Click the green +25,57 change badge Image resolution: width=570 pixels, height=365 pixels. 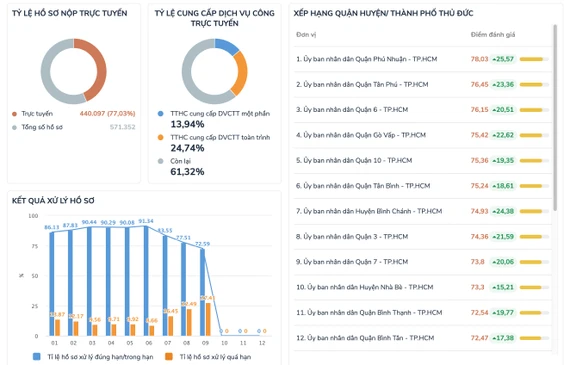(503, 59)
